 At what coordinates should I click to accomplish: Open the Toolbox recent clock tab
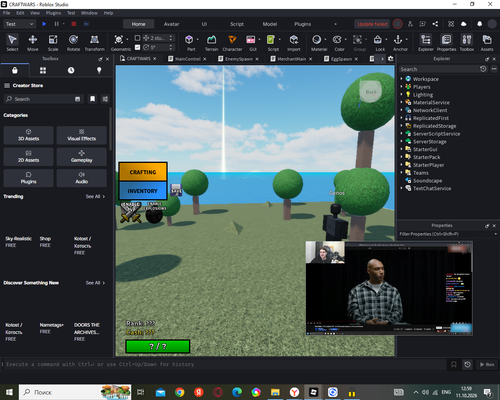click(71, 70)
